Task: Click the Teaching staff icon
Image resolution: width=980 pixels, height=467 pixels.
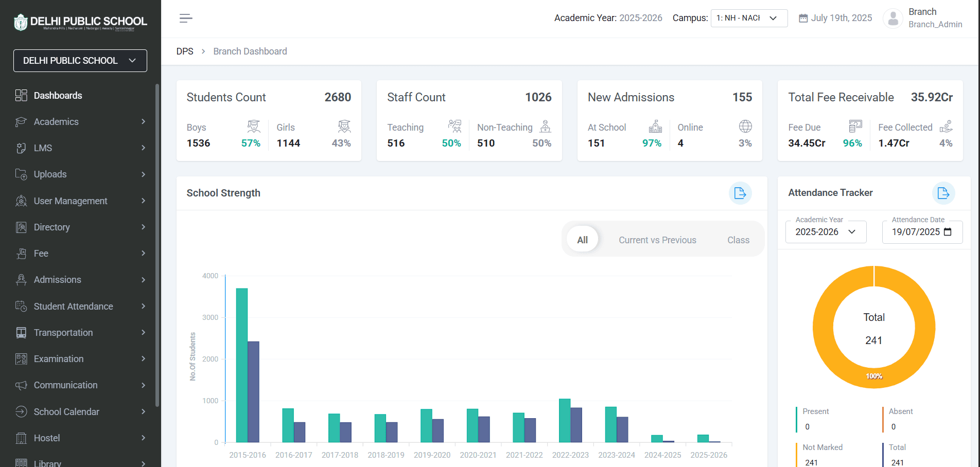Action: point(454,126)
